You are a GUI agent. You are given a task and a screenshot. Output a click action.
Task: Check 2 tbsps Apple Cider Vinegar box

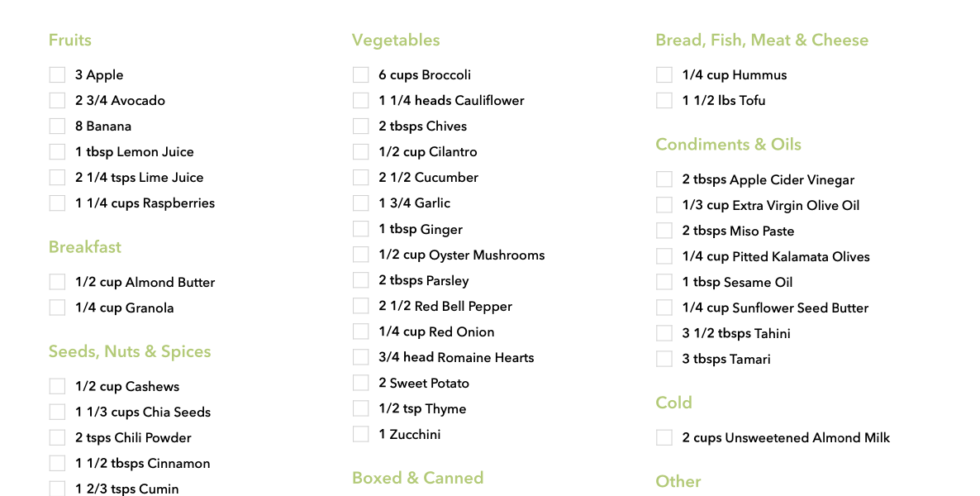(664, 179)
